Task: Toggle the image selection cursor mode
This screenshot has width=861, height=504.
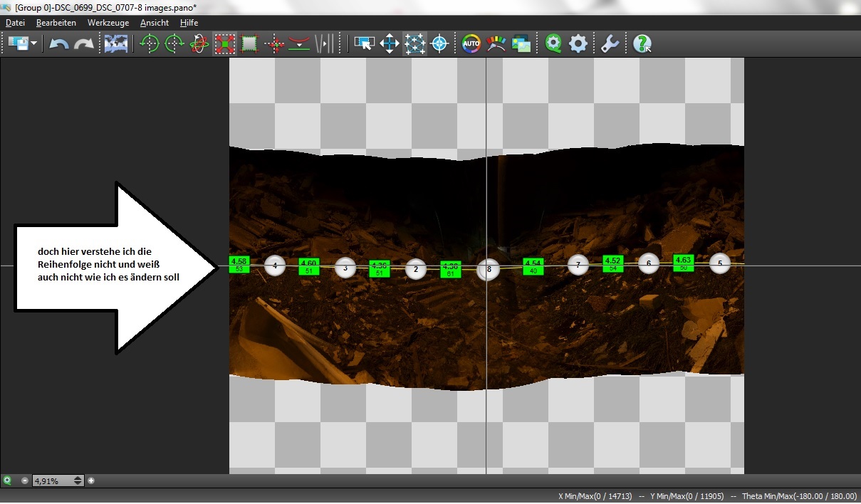Action: pos(365,44)
